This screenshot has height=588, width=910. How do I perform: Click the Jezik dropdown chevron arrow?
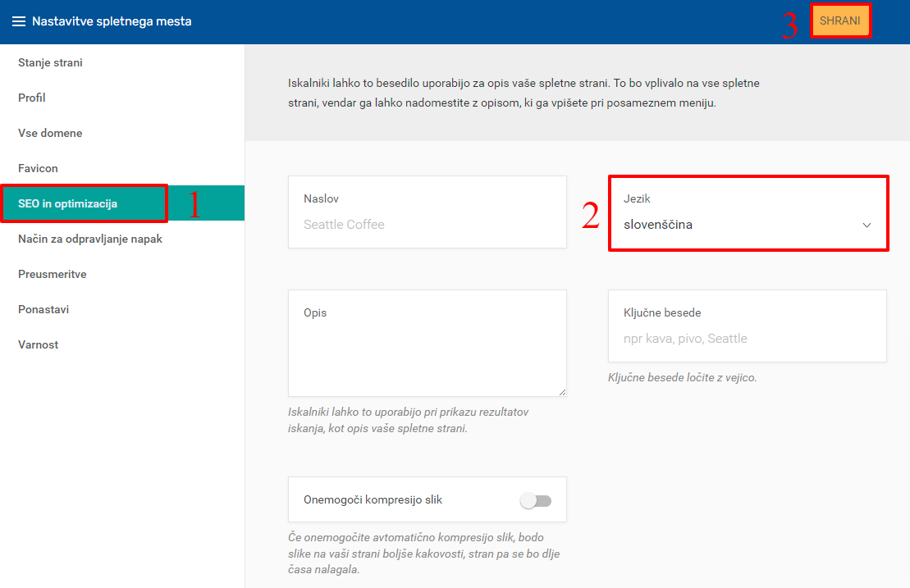867,225
